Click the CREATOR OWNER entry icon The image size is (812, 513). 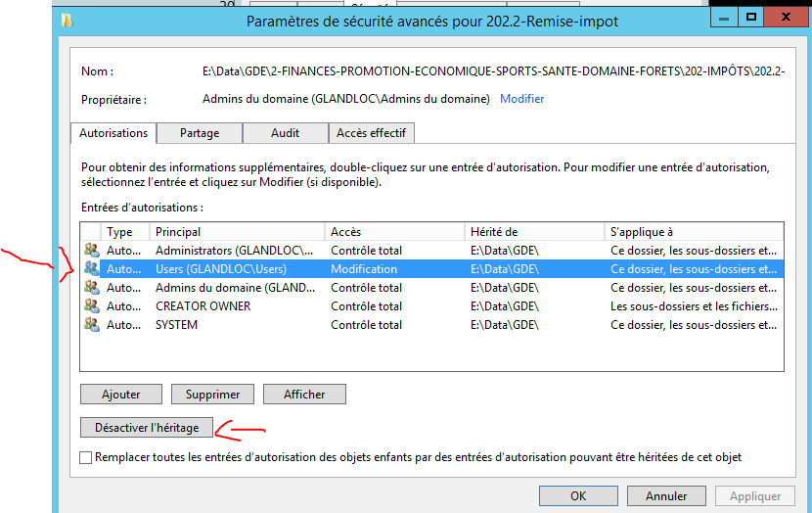91,306
